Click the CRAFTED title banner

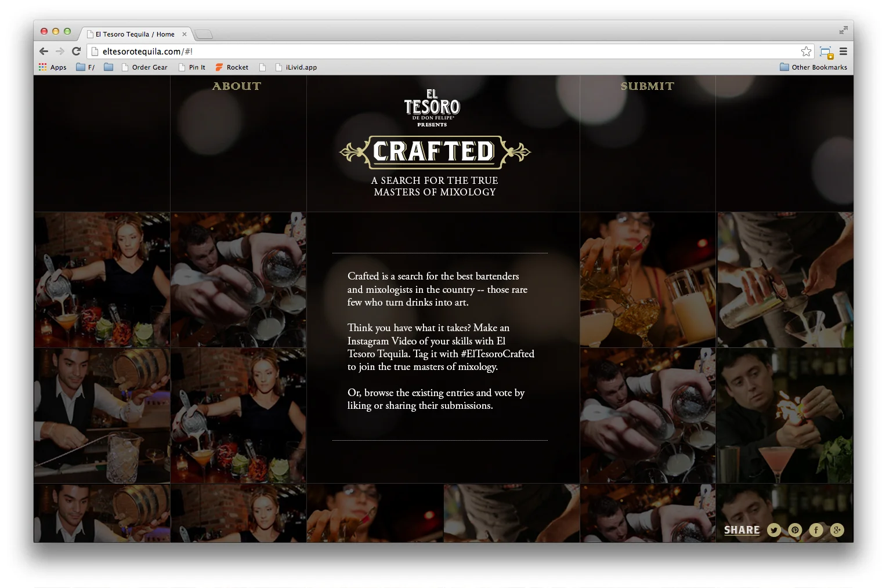(435, 152)
